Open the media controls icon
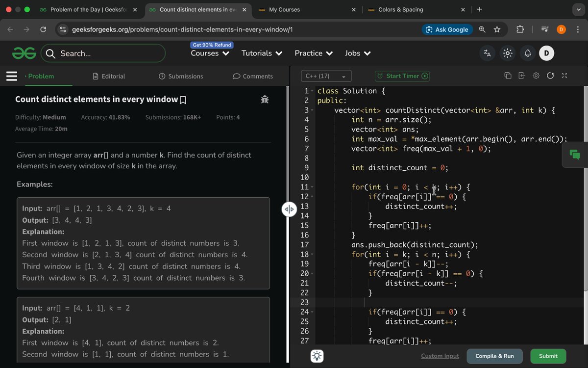This screenshot has height=368, width=588. pos(545,29)
